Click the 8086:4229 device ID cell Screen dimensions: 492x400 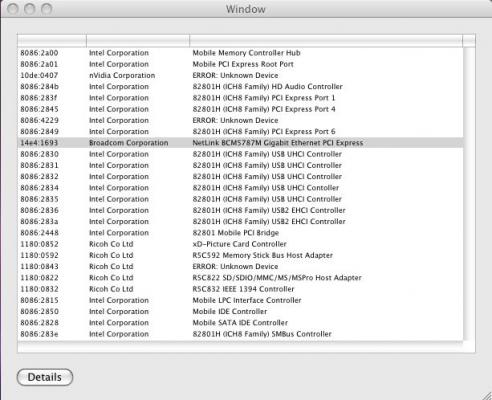coord(39,120)
